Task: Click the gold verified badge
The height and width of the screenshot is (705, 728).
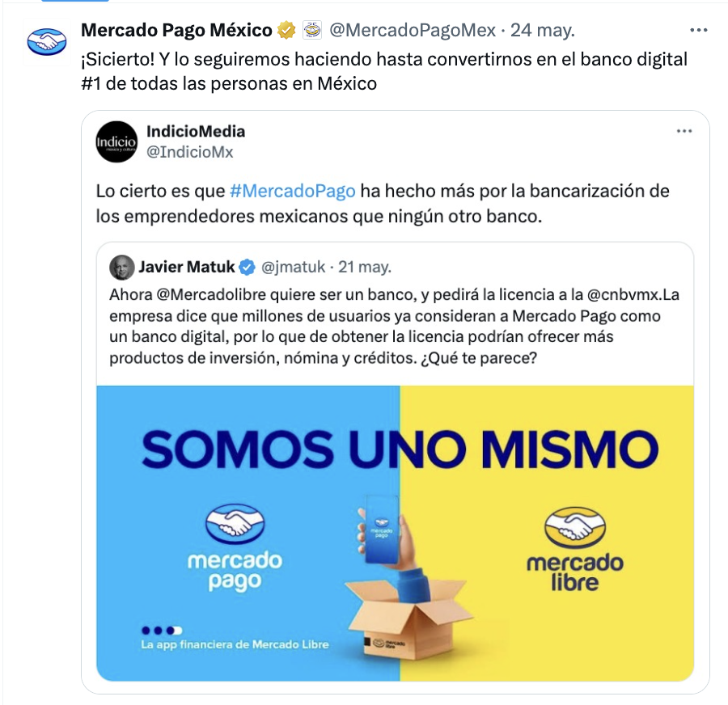Action: pos(287,31)
